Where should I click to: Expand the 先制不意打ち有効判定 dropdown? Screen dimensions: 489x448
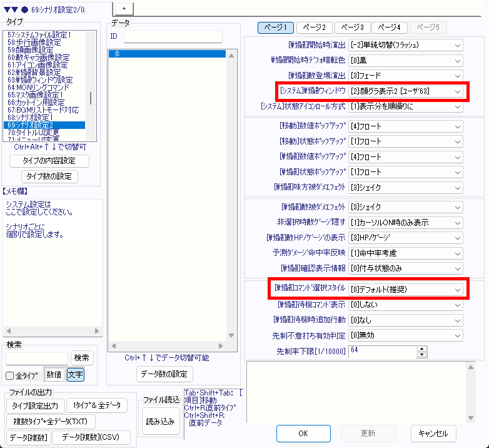[x=406, y=335]
